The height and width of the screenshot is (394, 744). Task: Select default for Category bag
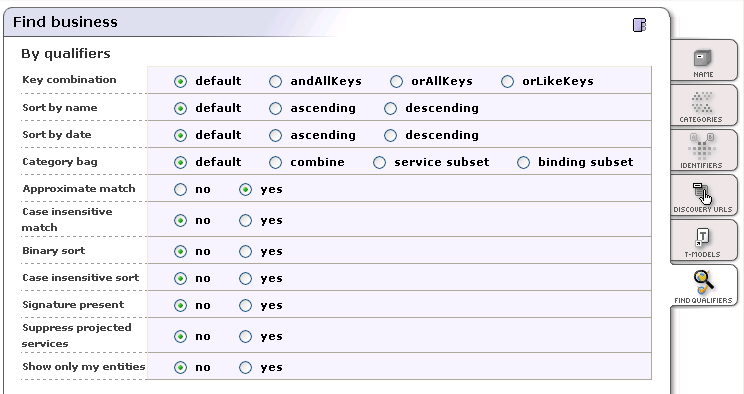coord(180,163)
